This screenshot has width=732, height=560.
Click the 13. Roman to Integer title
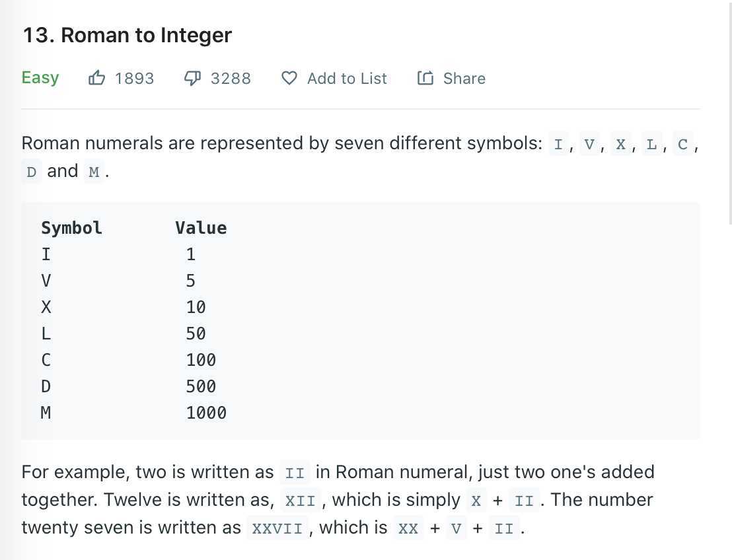pyautogui.click(x=128, y=35)
